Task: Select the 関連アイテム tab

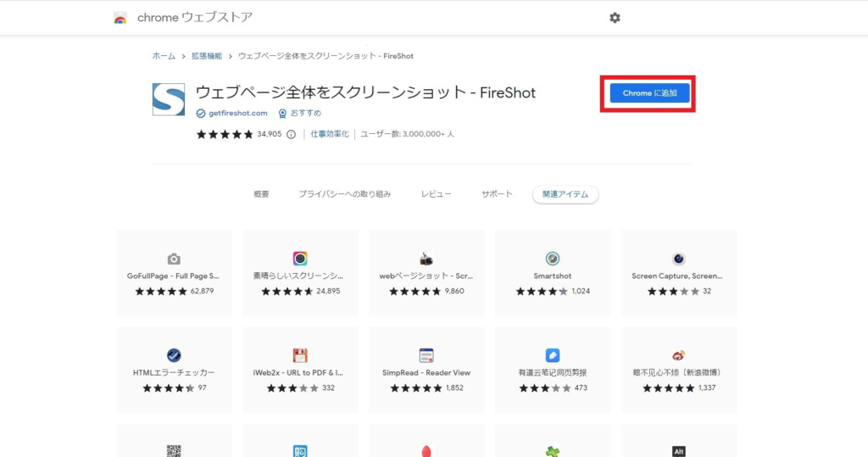Action: [x=565, y=194]
